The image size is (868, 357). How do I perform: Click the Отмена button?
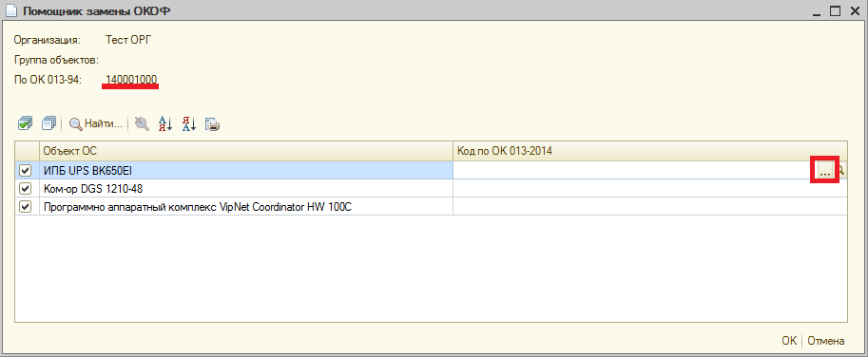tap(826, 341)
